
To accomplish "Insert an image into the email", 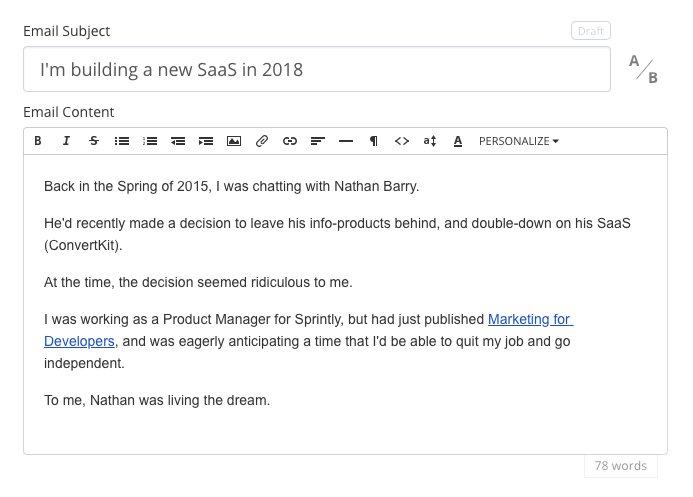I will [234, 141].
